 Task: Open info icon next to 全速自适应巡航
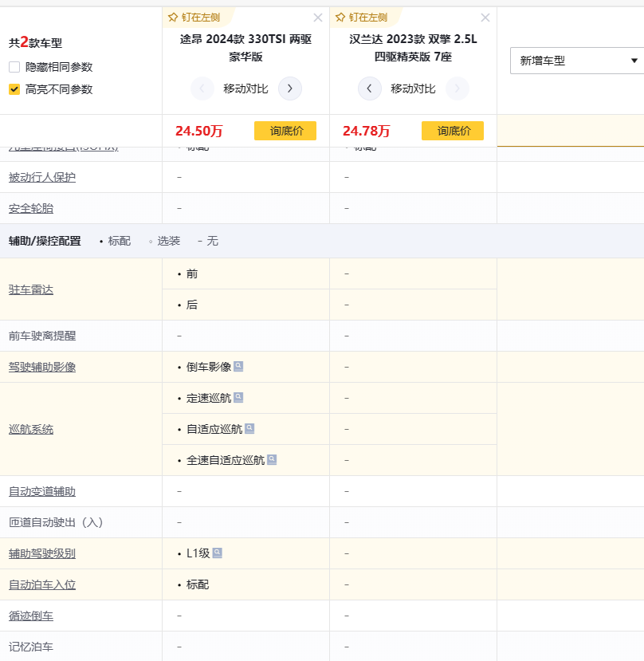273,459
